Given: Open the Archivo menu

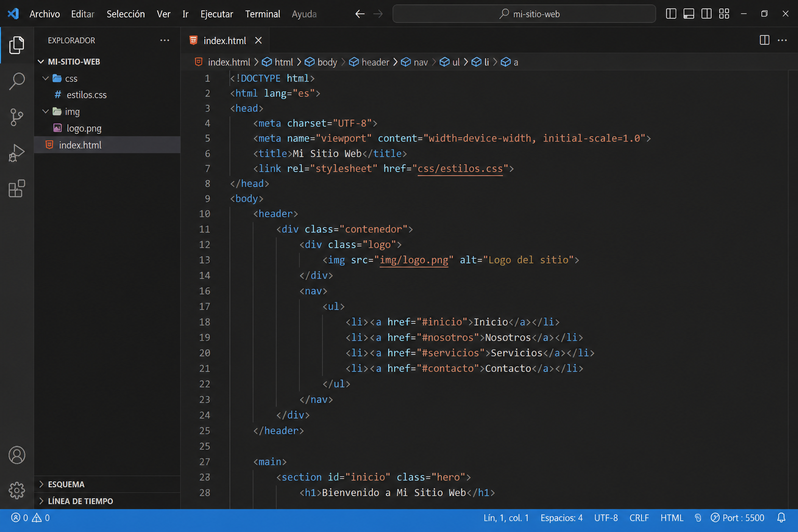Looking at the screenshot, I should (x=45, y=14).
